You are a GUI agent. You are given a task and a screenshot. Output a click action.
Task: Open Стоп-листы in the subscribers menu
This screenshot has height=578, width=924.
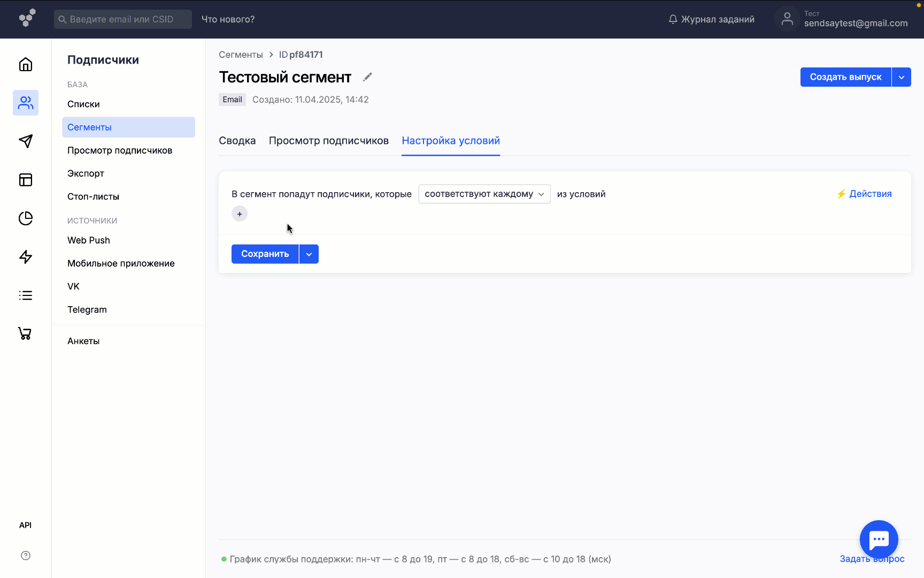(93, 196)
